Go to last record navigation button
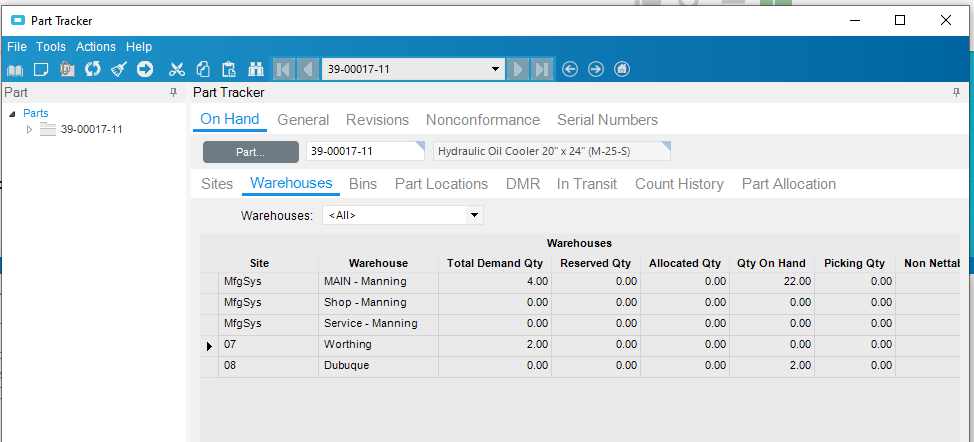 542,69
